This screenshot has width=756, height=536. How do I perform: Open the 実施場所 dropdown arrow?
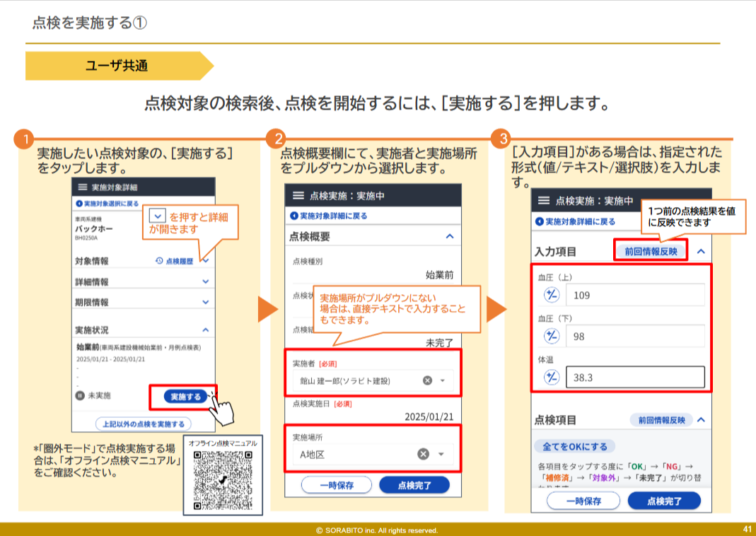click(442, 454)
